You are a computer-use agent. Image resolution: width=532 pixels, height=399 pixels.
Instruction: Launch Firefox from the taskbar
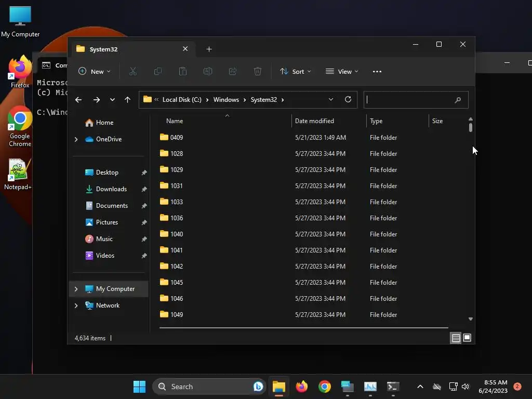pos(302,387)
